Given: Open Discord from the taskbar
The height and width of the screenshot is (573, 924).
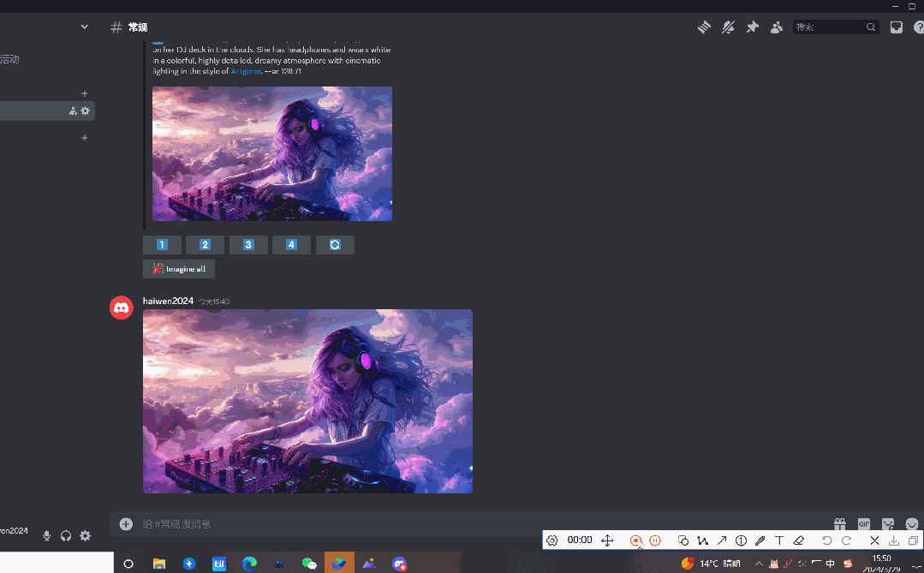Looking at the screenshot, I should (x=399, y=564).
